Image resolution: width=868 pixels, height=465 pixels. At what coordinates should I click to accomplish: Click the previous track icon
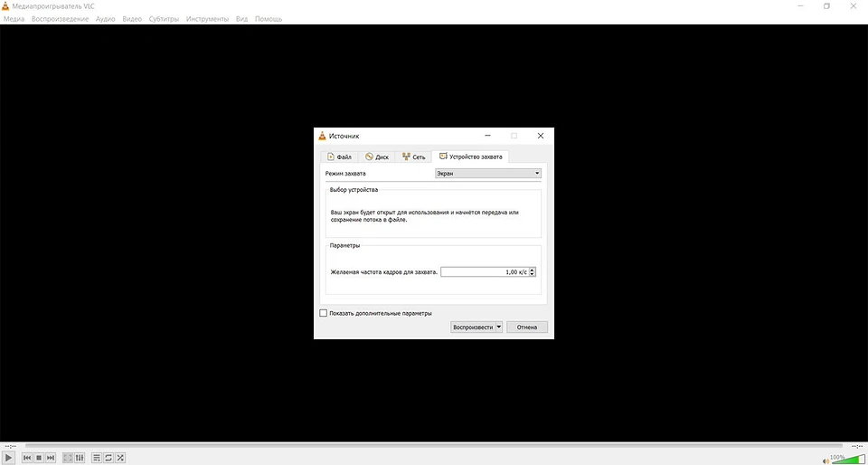[27, 458]
